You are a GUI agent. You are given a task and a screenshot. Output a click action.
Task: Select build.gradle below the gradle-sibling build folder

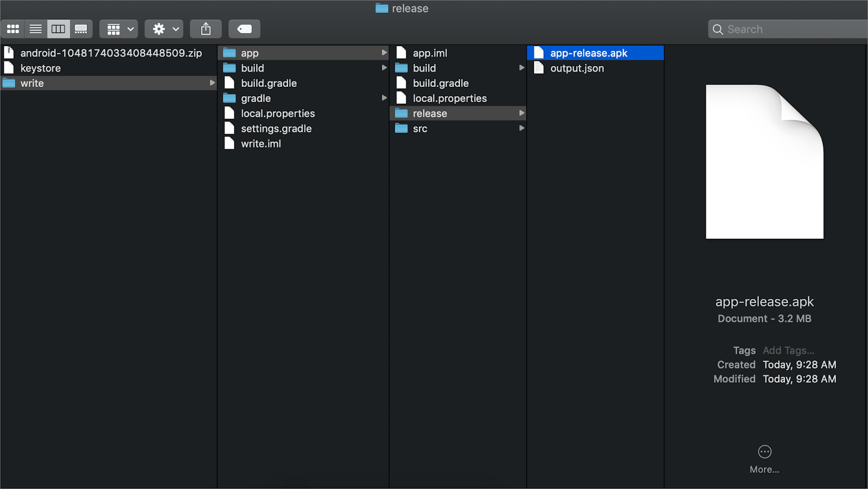click(304, 83)
